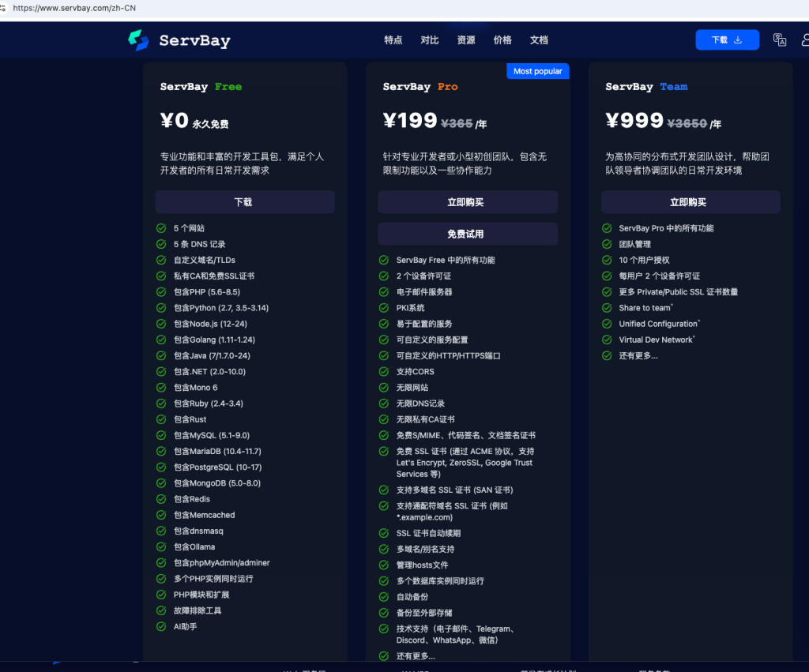
Task: Click the checkmark icon beside 包含Mono 6
Action: [161, 387]
